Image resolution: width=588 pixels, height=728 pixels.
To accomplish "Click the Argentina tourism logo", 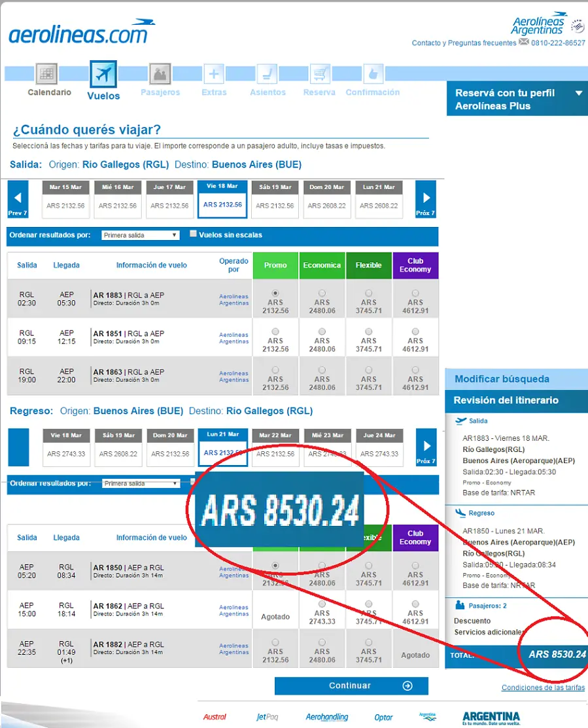I will coord(491,718).
